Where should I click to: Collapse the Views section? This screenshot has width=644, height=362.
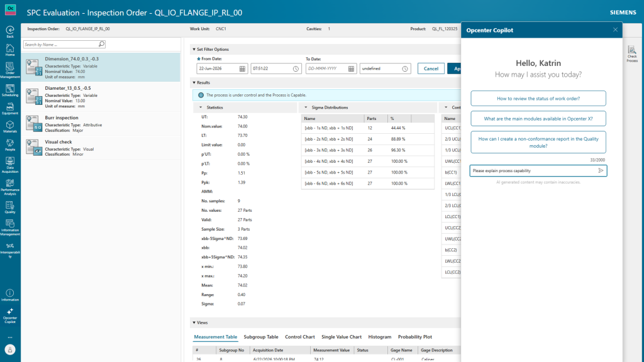click(194, 322)
